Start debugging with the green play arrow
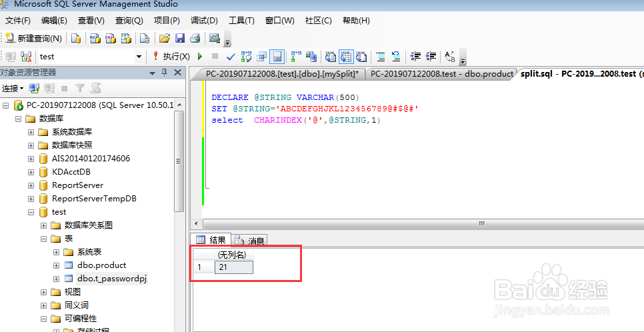The width and height of the screenshot is (644, 332). click(200, 56)
